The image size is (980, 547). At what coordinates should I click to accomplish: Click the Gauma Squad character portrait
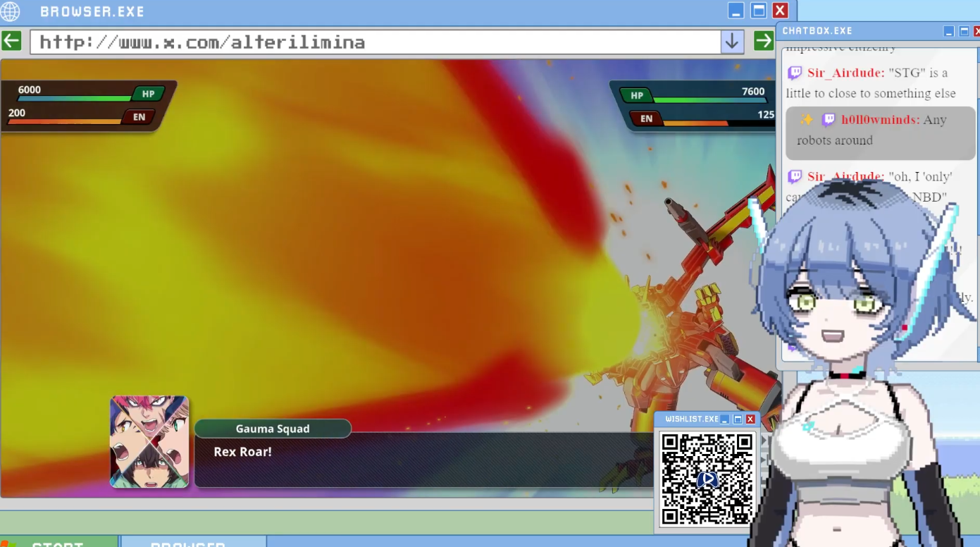point(149,442)
